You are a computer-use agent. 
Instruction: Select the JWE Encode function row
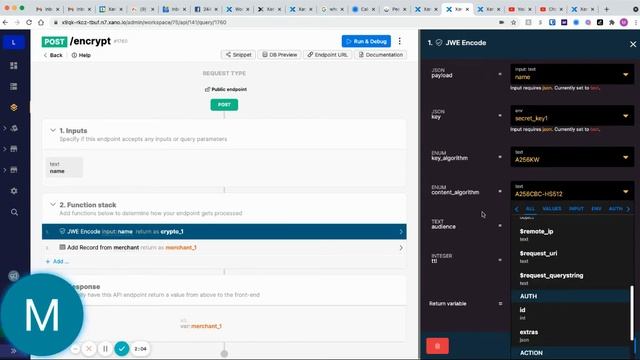224,231
